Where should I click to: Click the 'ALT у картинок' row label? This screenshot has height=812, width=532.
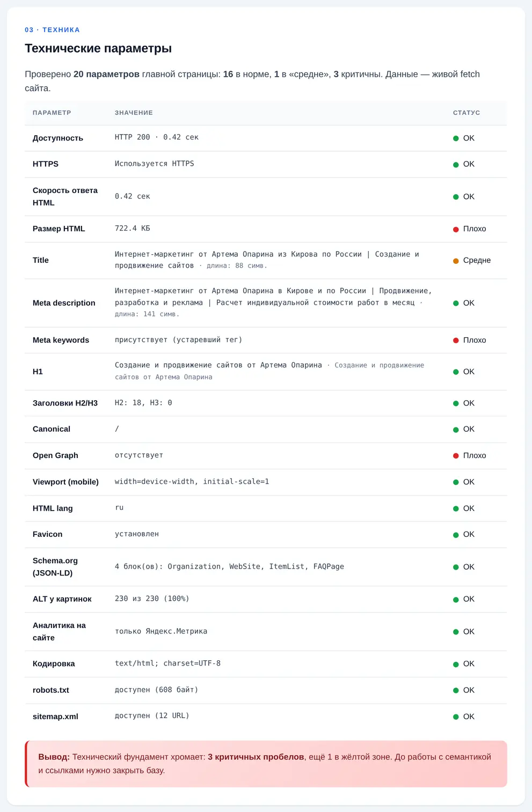click(62, 599)
